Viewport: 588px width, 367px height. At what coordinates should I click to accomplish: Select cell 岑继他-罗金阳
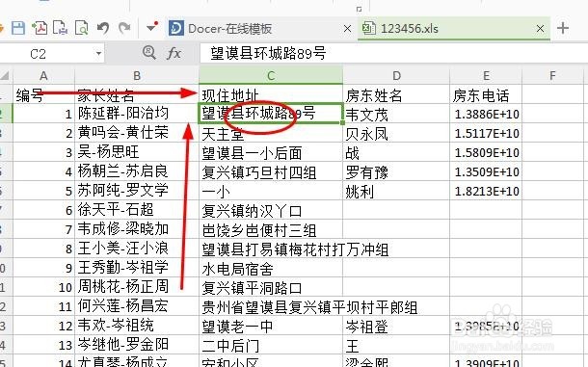tap(137, 345)
